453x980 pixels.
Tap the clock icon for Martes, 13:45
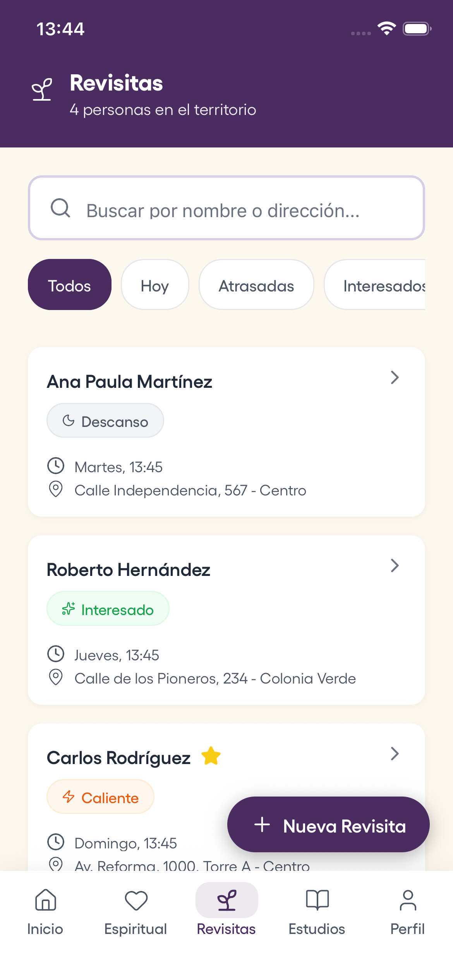(x=56, y=466)
